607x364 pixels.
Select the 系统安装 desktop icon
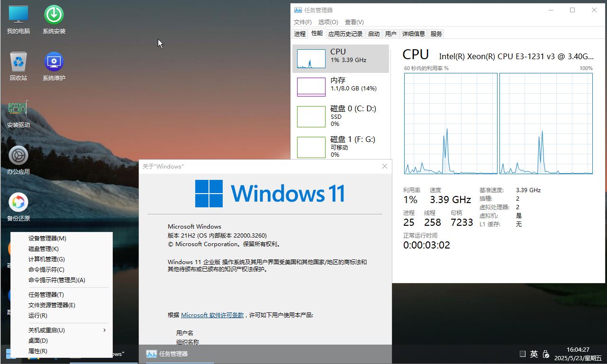click(x=54, y=19)
